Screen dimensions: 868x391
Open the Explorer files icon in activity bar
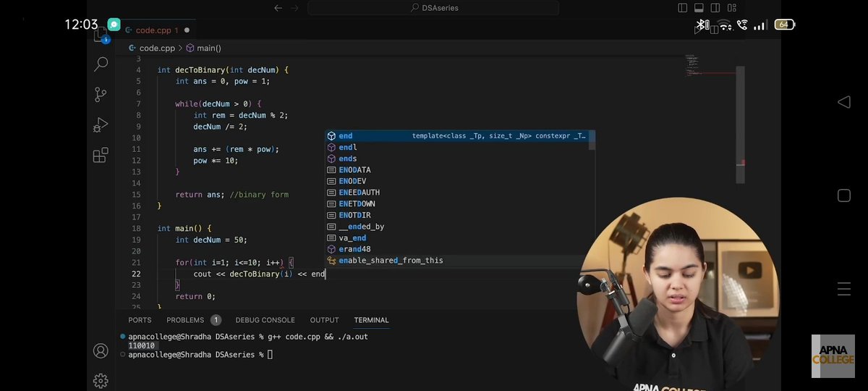[x=101, y=35]
